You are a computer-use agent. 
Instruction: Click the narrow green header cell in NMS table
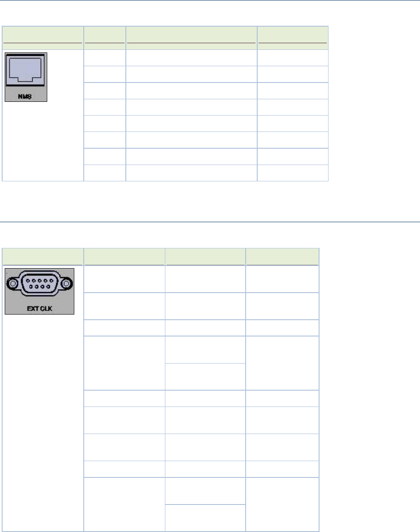(x=105, y=35)
